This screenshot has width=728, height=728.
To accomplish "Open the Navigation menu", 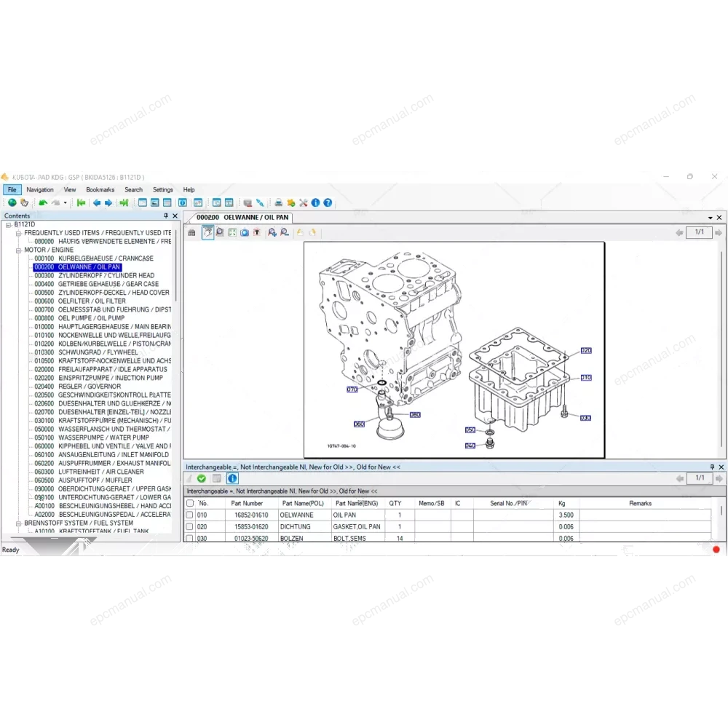I will [x=40, y=190].
